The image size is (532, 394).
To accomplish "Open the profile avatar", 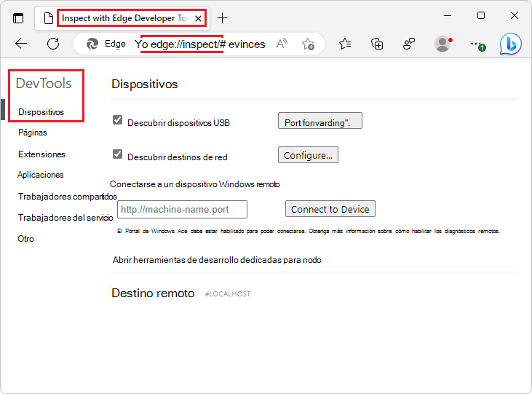I will click(442, 44).
